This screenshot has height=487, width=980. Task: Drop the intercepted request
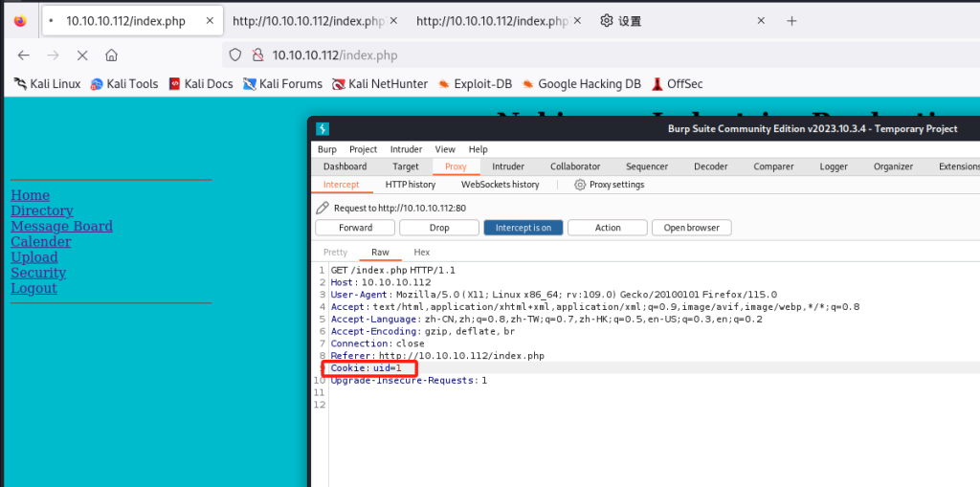tap(439, 228)
